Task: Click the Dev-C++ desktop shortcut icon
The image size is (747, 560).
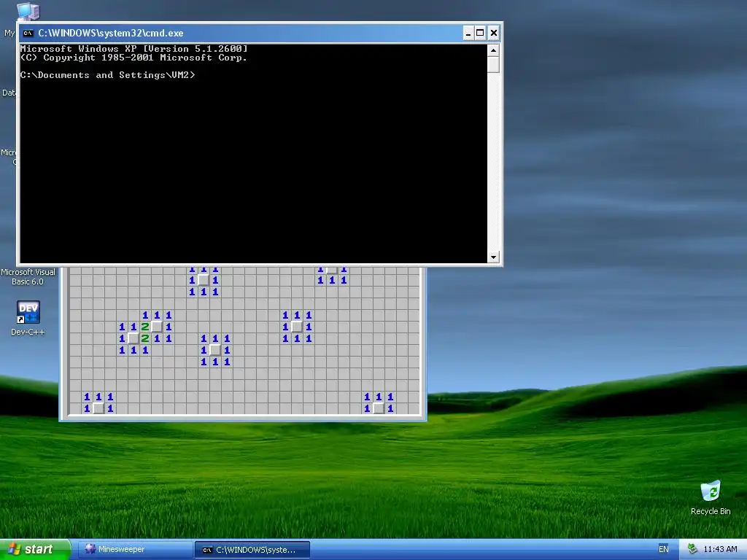Action: click(28, 312)
